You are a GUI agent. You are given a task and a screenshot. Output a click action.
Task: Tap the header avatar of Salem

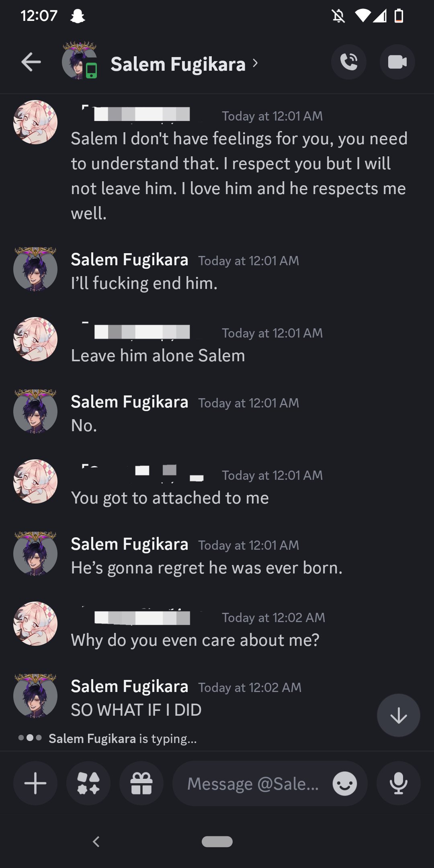[x=79, y=61]
